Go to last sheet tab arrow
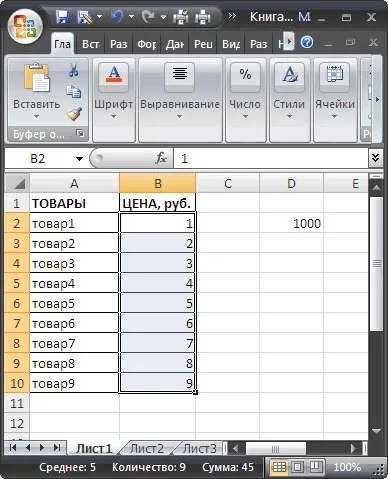 point(57,448)
